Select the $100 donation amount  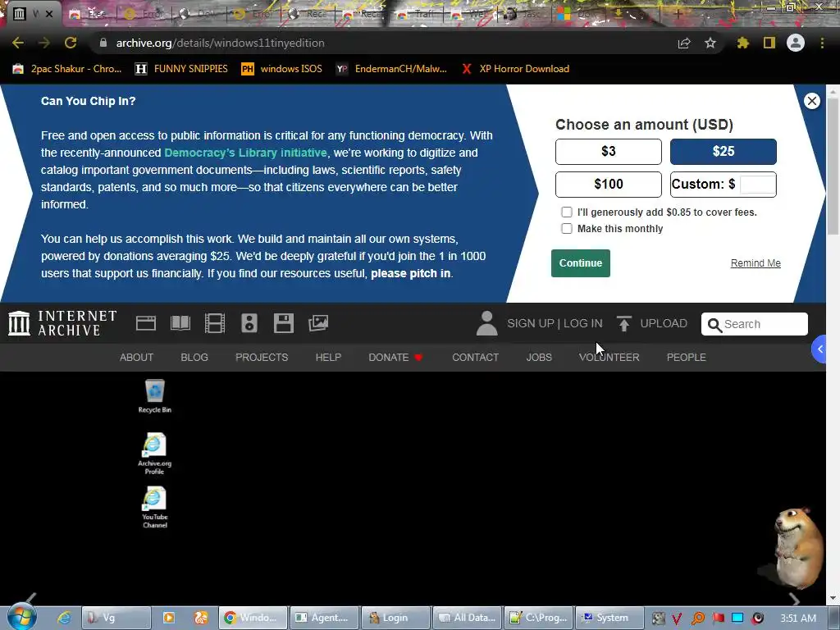pos(609,185)
